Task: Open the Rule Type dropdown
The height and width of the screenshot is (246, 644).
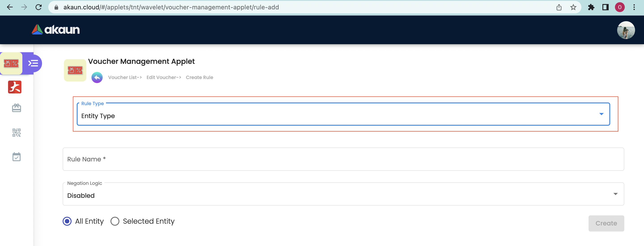Action: 343,114
